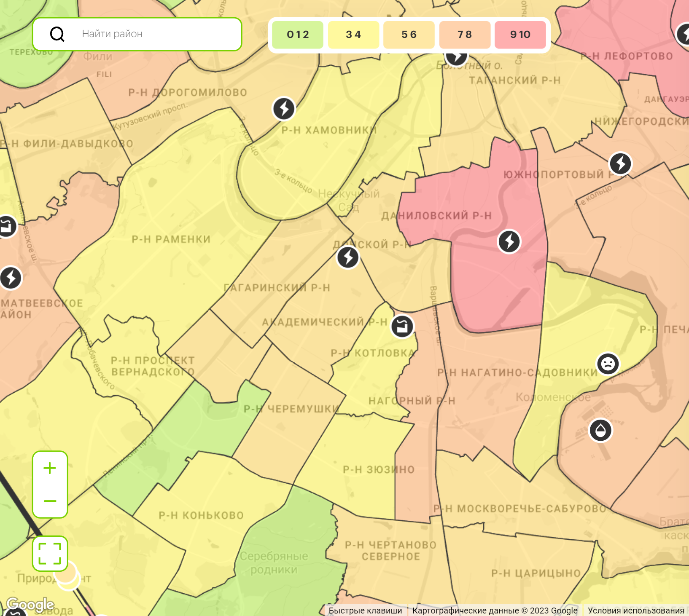Click the Google logo link
The image size is (689, 616).
[30, 605]
